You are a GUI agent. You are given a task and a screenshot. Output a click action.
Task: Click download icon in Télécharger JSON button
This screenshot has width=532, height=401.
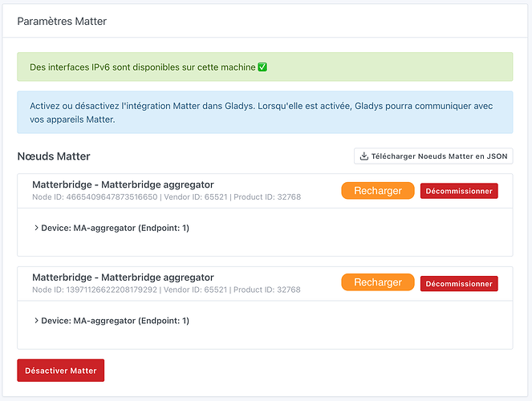[x=364, y=156]
